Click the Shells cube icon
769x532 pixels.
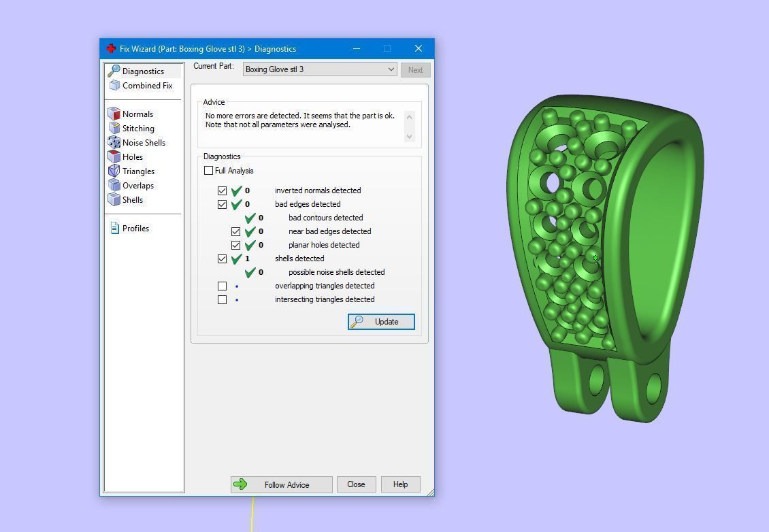(114, 199)
